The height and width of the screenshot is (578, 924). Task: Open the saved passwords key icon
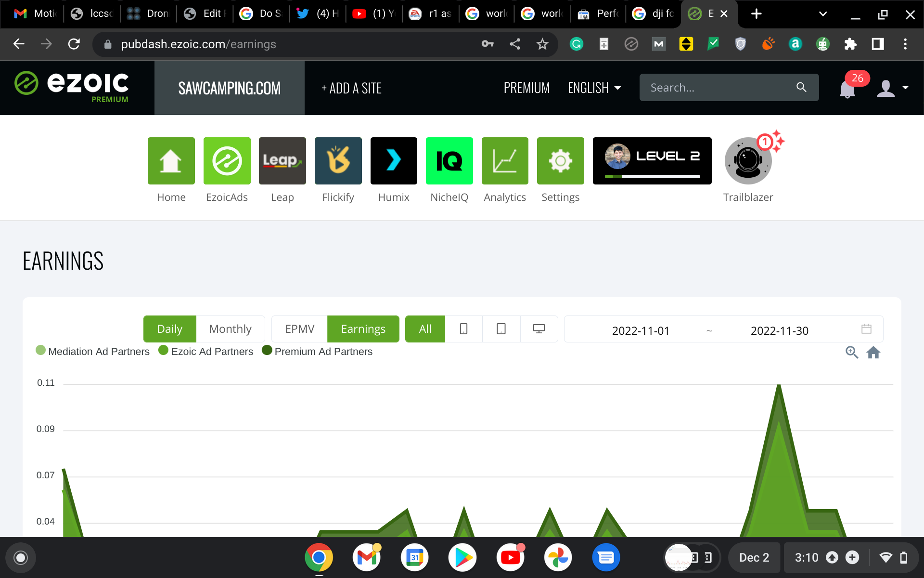pos(488,44)
